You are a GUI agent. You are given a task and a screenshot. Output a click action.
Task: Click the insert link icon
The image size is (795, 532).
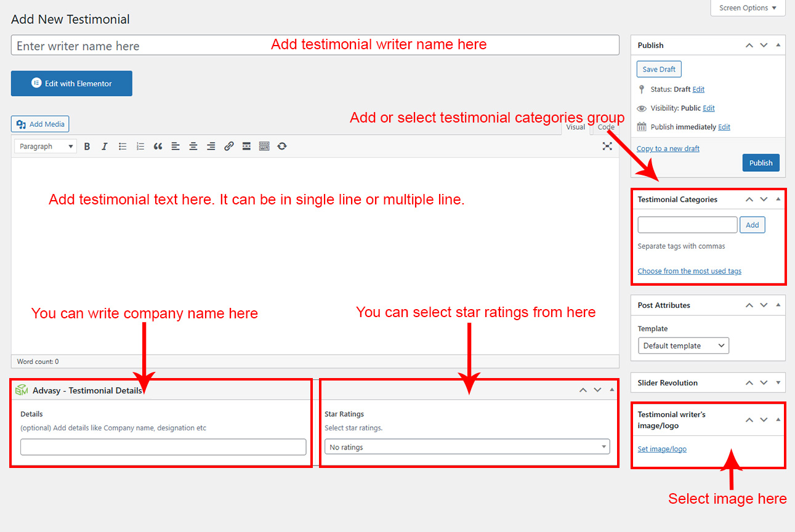[229, 147]
